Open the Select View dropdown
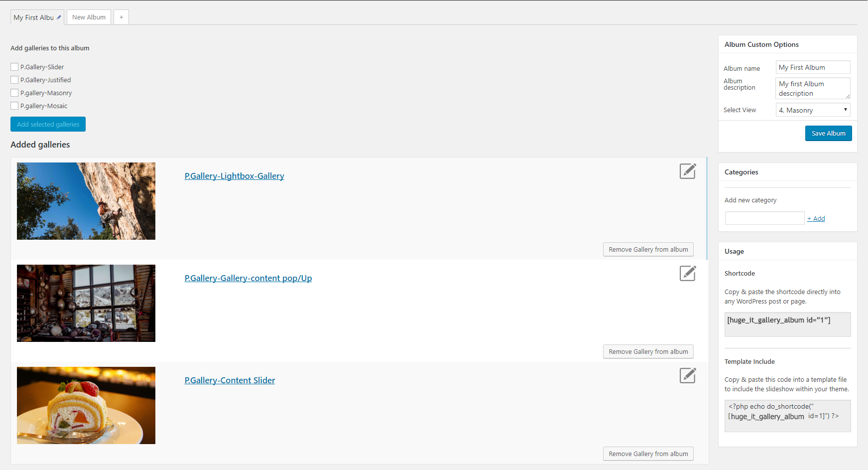 pos(813,110)
